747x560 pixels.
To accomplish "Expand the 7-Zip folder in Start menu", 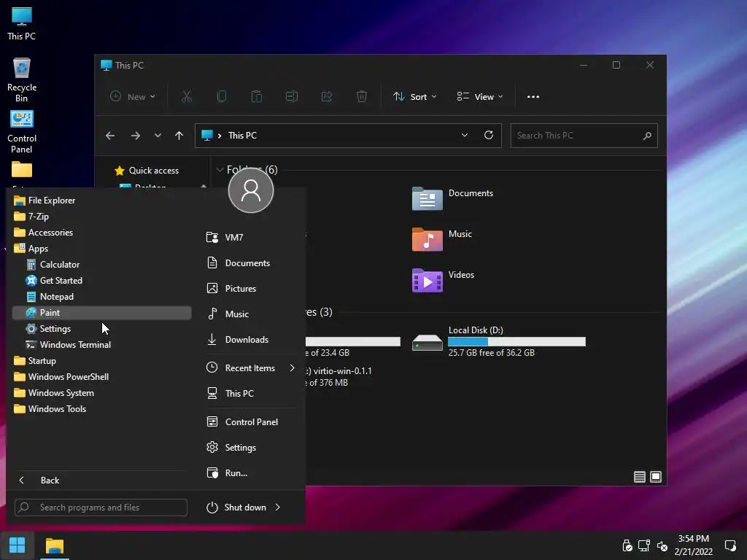I will click(101, 217).
